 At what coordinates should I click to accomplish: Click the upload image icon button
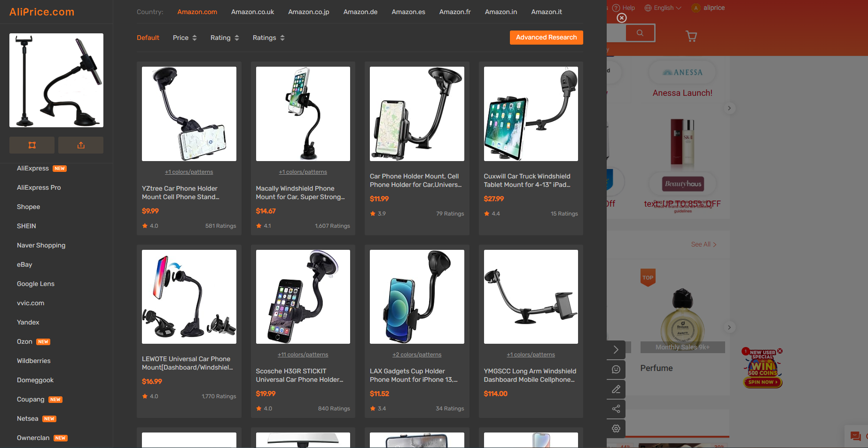click(x=81, y=145)
